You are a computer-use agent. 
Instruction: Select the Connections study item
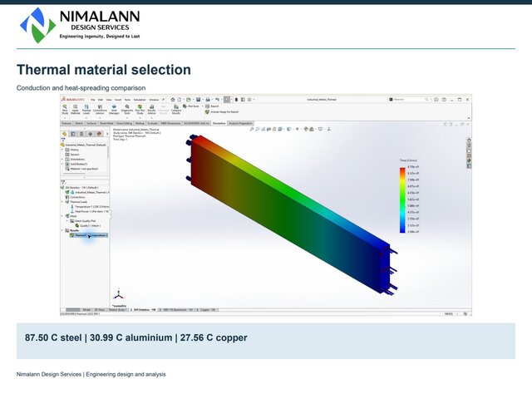tap(75, 197)
